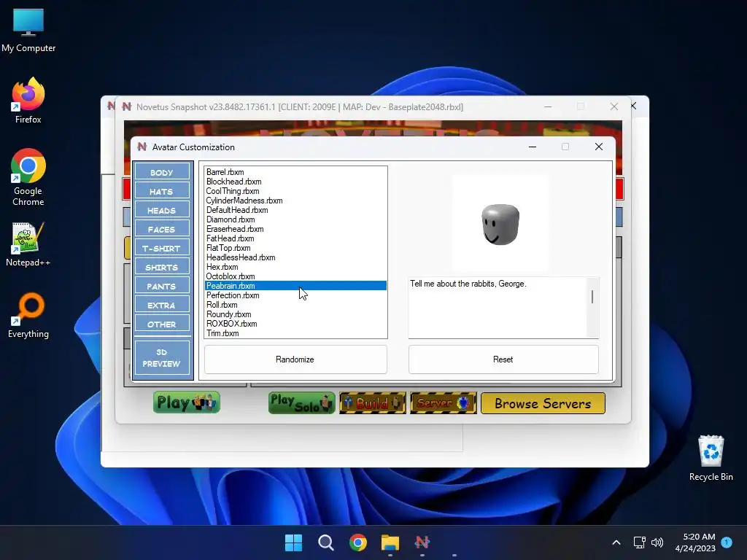Open taskbar Search
The width and height of the screenshot is (747, 560).
[x=326, y=542]
